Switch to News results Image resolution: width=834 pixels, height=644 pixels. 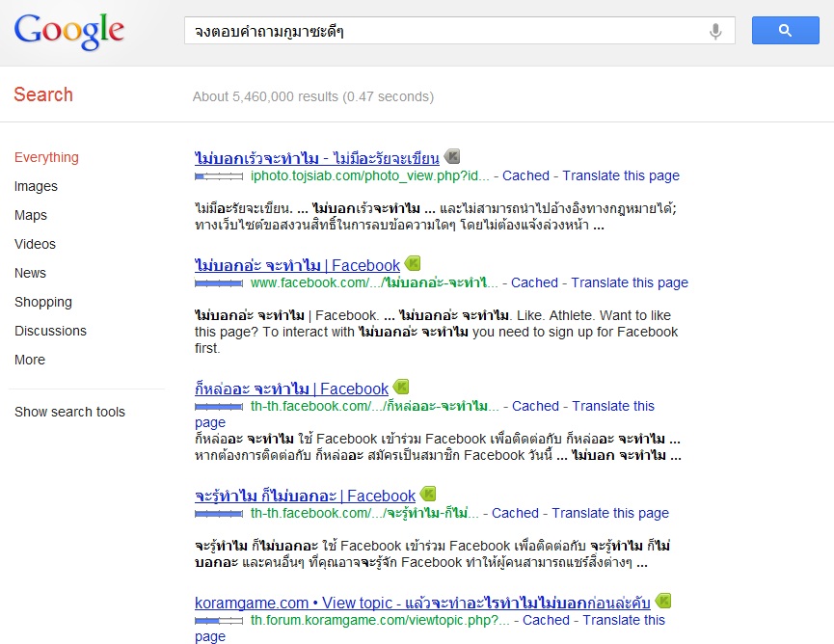coord(30,273)
